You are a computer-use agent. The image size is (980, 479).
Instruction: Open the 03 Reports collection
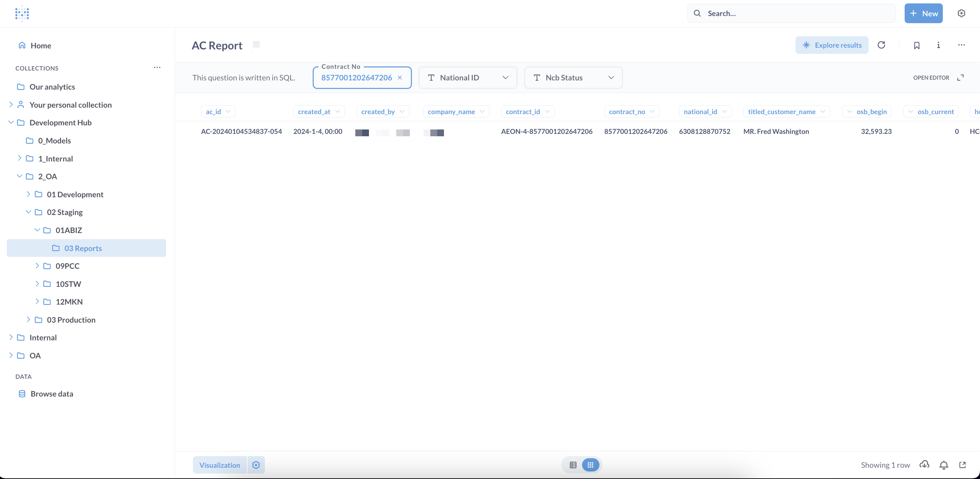pyautogui.click(x=83, y=248)
